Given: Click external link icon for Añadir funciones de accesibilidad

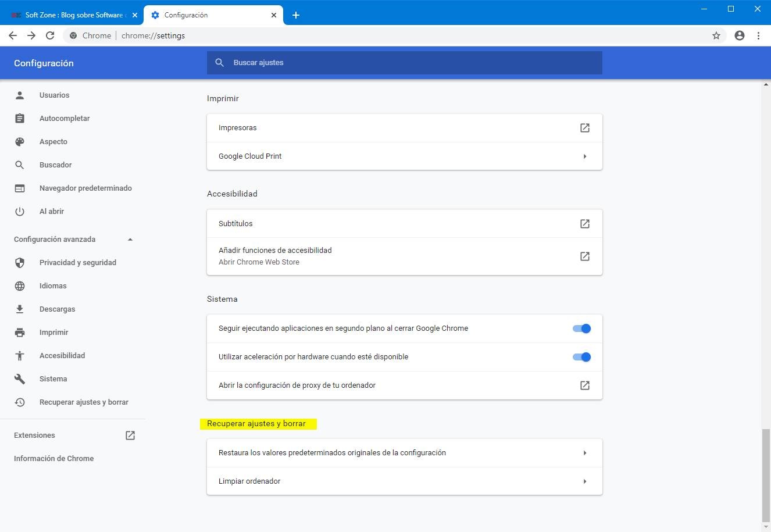Looking at the screenshot, I should point(585,256).
